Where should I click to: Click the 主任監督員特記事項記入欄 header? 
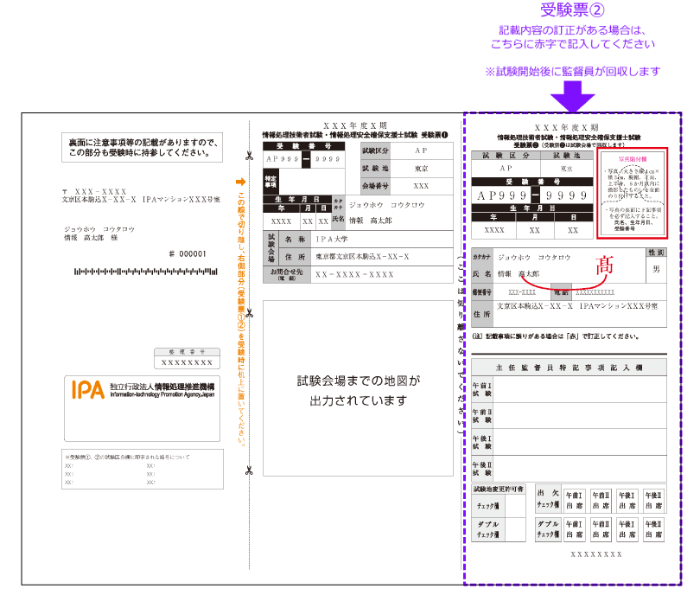pos(570,368)
